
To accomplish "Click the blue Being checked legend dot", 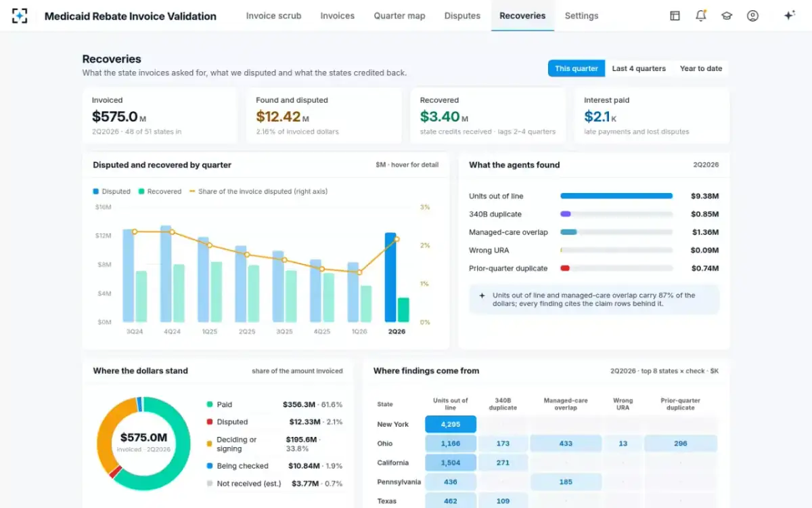I will point(210,466).
